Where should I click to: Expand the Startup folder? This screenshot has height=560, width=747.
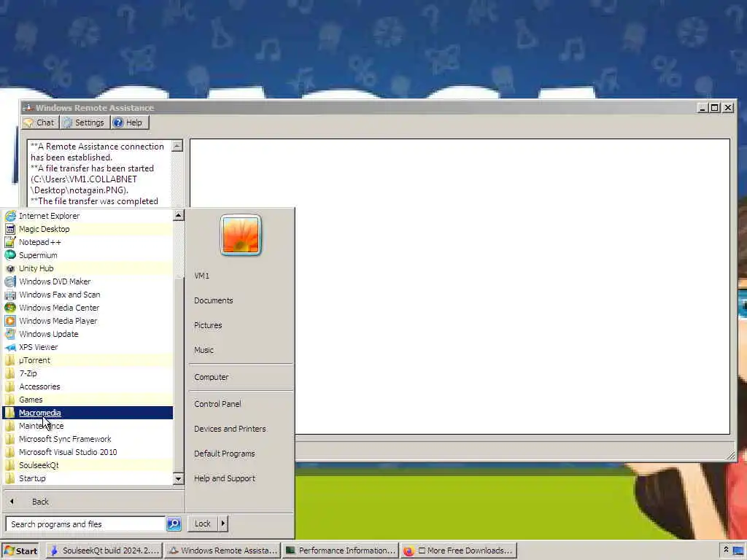[x=88, y=478]
